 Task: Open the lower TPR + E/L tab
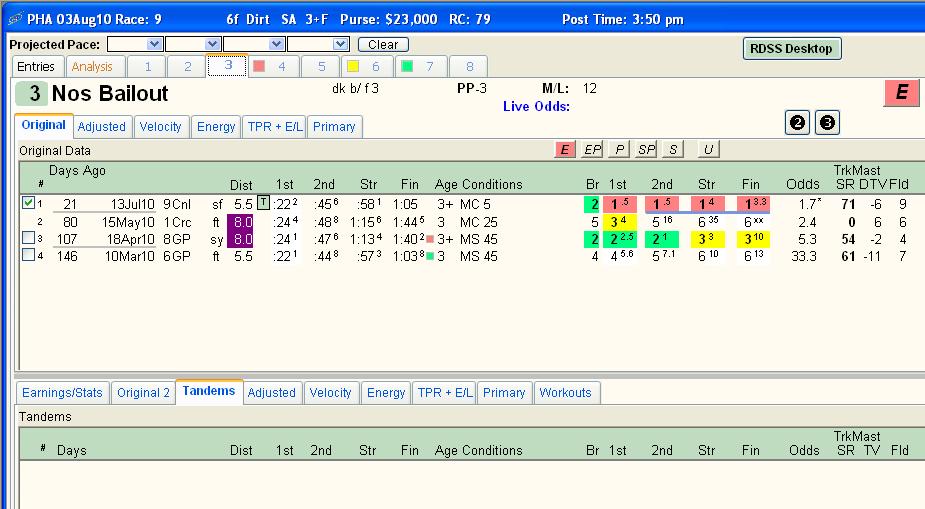pos(445,393)
